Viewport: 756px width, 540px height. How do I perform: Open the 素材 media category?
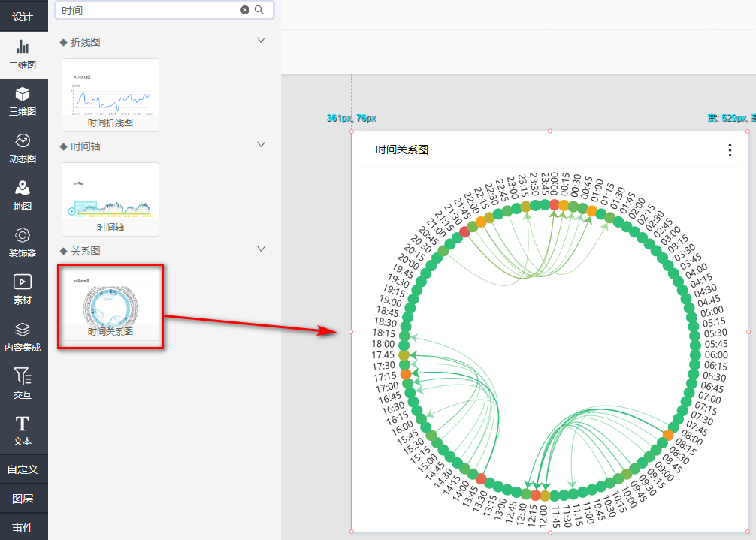[23, 290]
